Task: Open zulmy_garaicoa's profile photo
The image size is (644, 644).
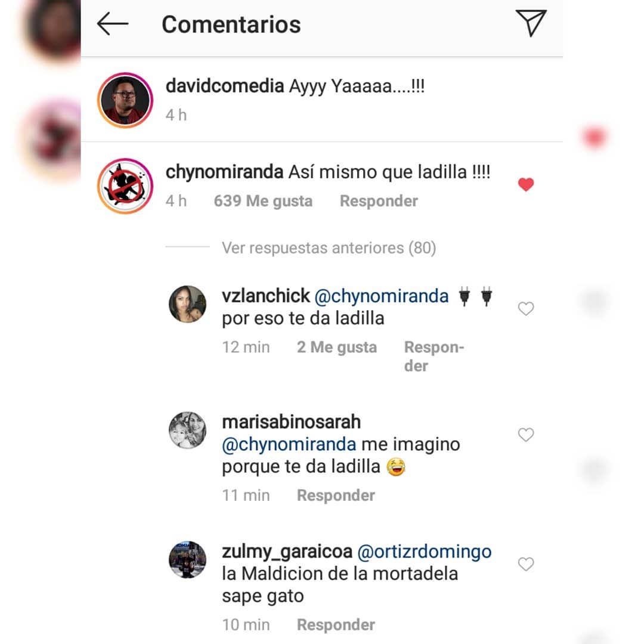Action: pyautogui.click(x=188, y=559)
